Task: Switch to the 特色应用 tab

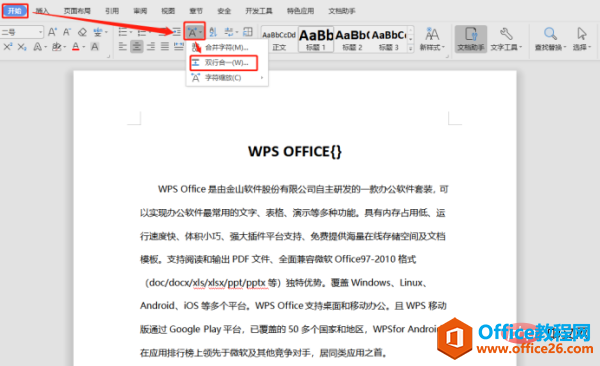Action: tap(300, 11)
